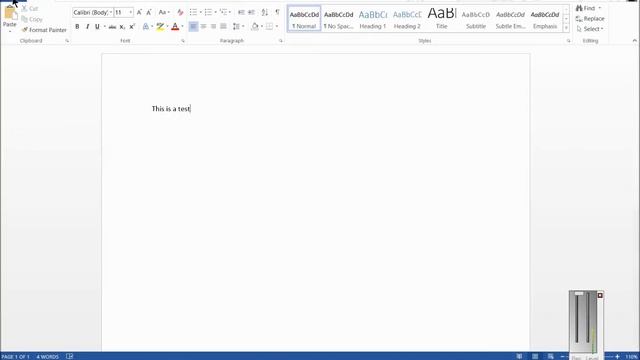Open the font size dropdown
The height and width of the screenshot is (360, 640).
131,12
